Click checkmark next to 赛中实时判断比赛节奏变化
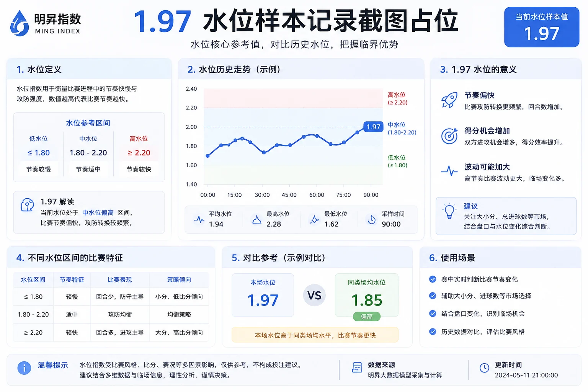 click(x=433, y=279)
